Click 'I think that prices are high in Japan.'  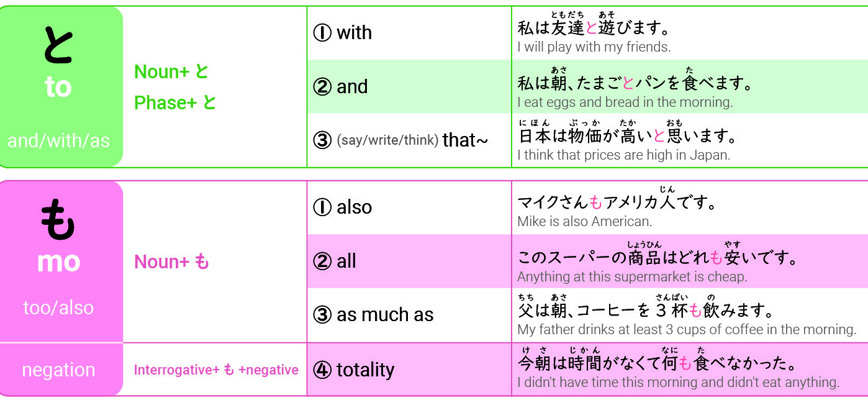point(624,155)
